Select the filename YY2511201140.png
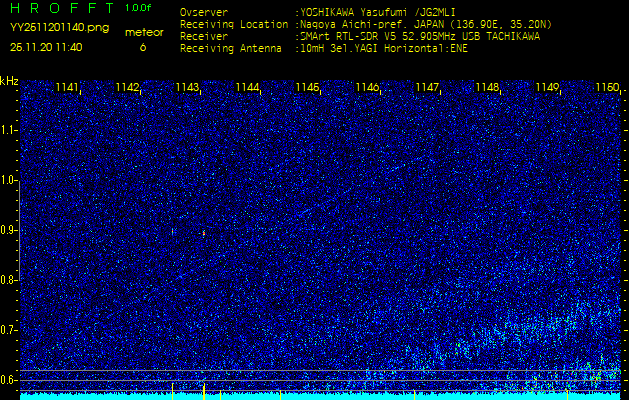 click(59, 28)
